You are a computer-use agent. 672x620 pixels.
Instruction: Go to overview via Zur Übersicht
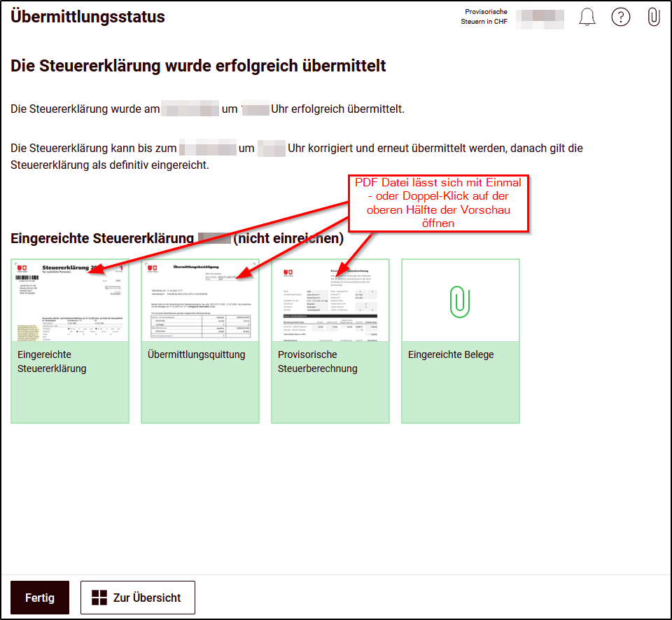(138, 598)
